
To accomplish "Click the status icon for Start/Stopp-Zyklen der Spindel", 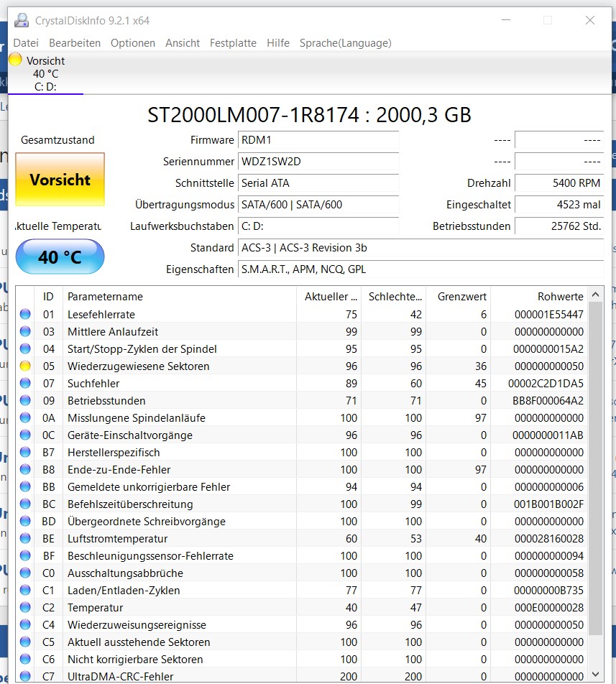I will point(25,348).
